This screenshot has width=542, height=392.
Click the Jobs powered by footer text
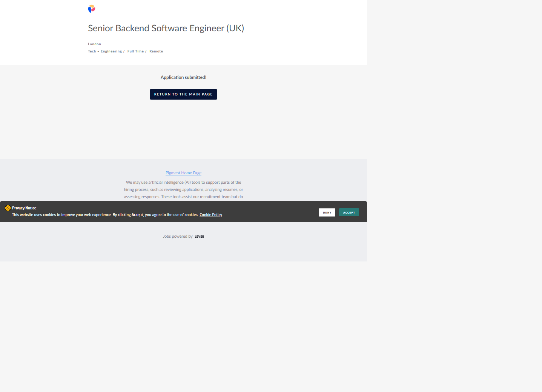coord(177,237)
